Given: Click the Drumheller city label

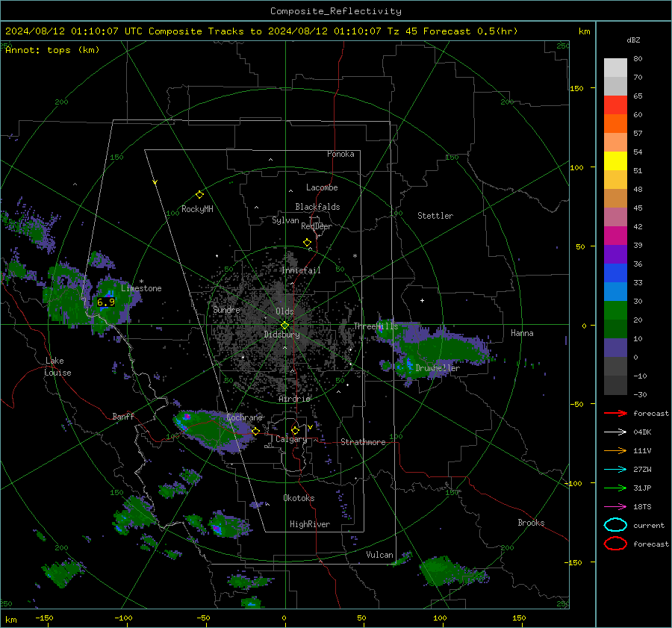Looking at the screenshot, I should (x=438, y=368).
